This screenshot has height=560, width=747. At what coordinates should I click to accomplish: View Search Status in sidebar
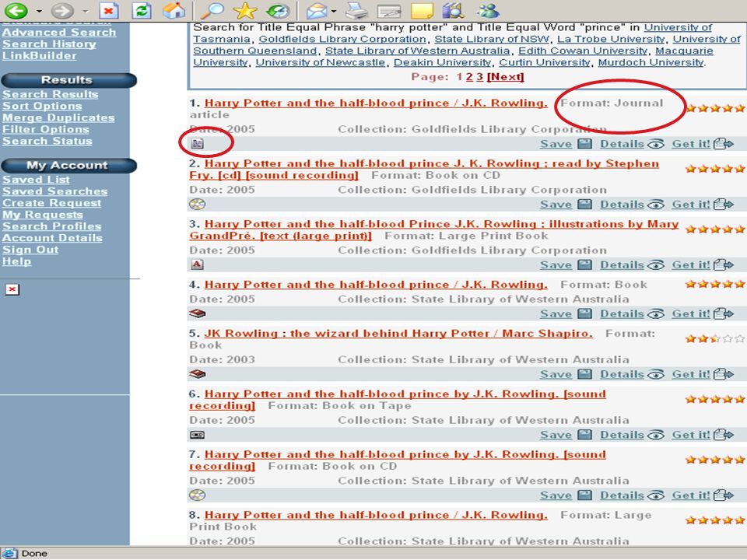47,141
